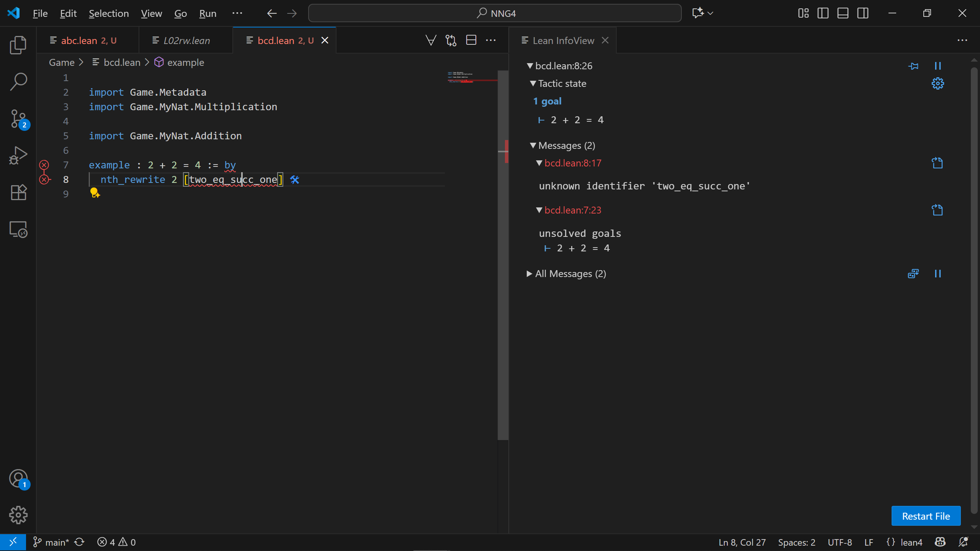Pin the bcd.lean:8:26 position
980x551 pixels.
913,66
